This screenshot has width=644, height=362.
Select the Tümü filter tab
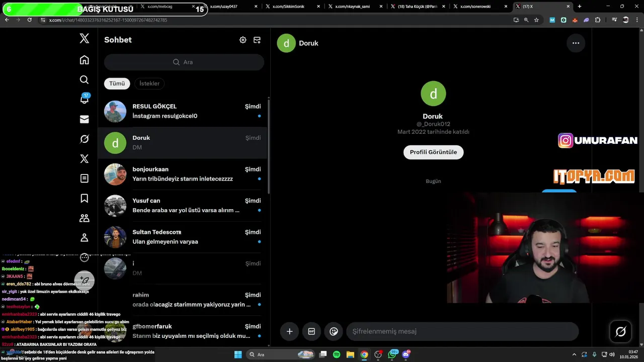coord(117,83)
